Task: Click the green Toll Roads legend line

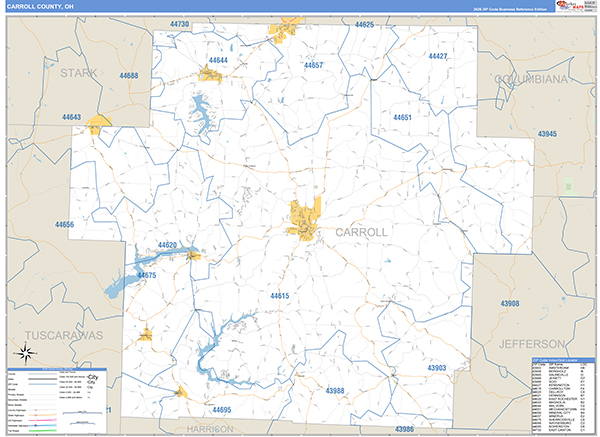Action: [42, 430]
